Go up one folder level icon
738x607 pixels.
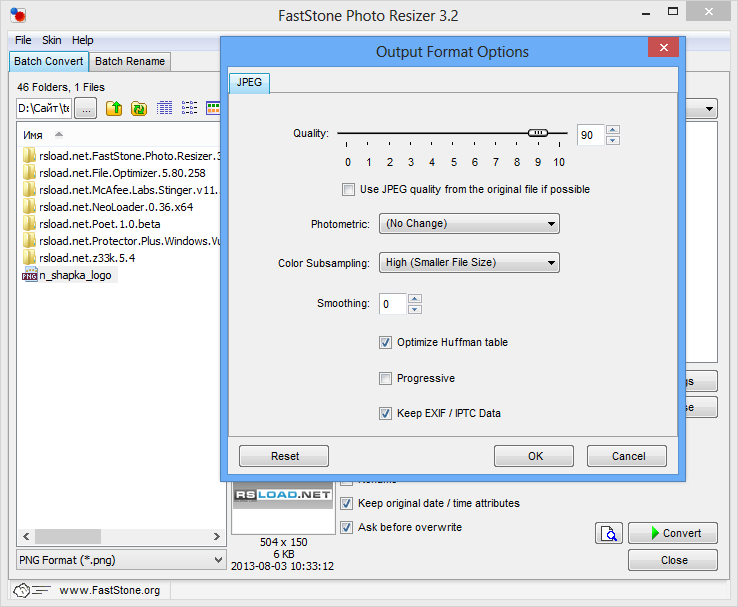(x=114, y=108)
